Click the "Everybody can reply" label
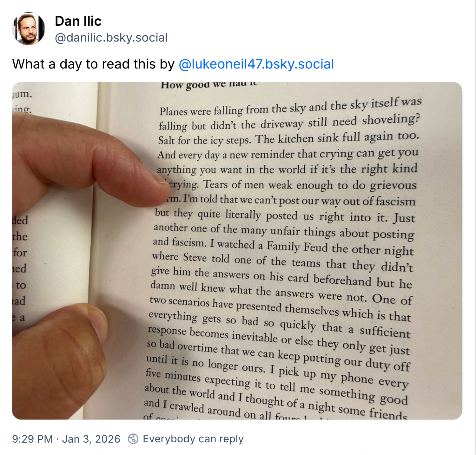476x455 pixels. pos(193,439)
